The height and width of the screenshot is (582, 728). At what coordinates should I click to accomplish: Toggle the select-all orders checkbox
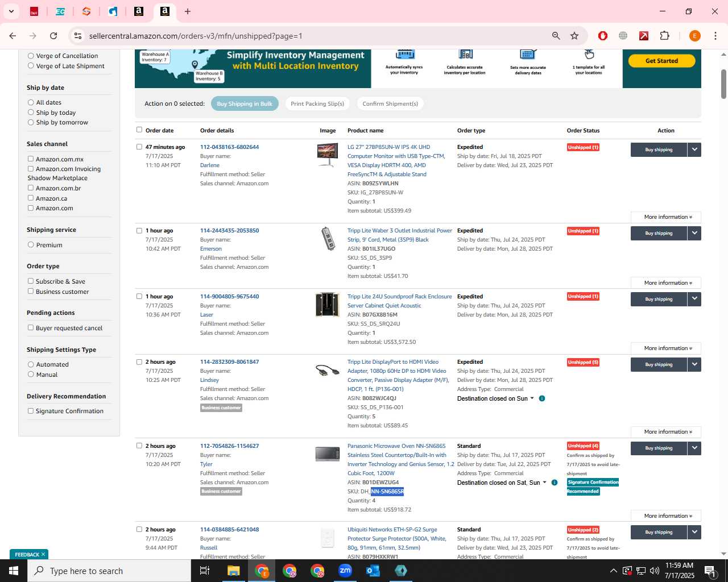click(139, 130)
